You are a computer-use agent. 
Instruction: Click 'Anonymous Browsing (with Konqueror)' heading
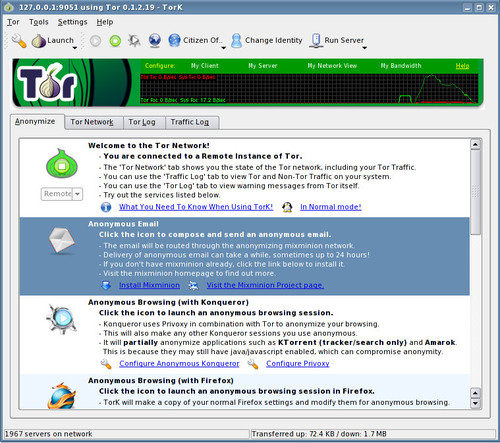(168, 302)
